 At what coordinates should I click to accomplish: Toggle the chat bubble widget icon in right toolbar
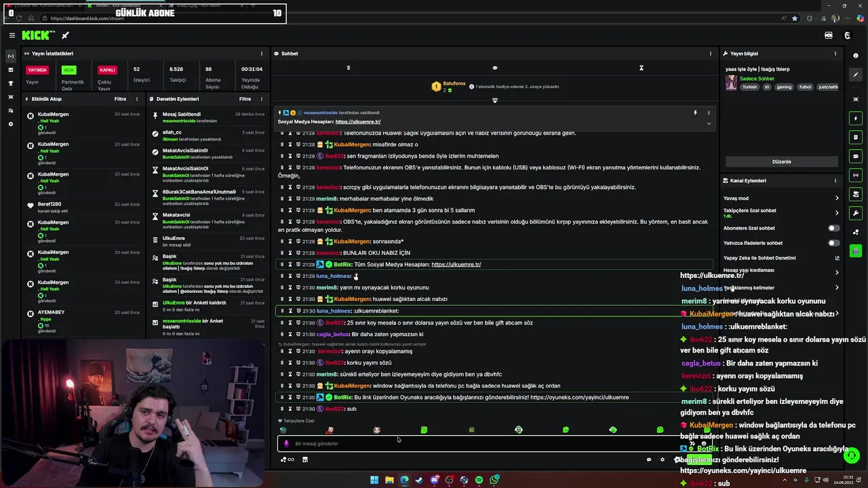point(856,157)
